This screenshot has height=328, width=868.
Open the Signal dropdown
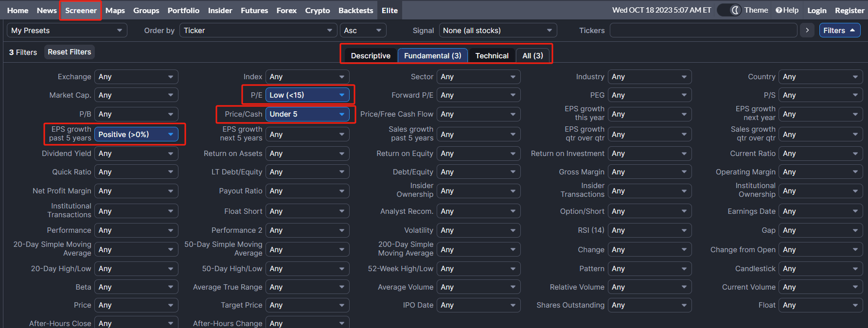[497, 30]
